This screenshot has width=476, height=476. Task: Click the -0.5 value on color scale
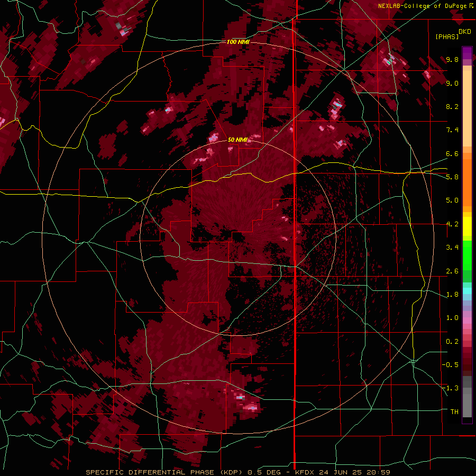click(x=450, y=365)
